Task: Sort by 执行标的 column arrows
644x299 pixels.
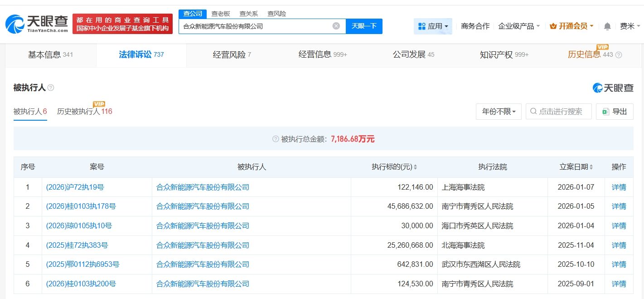Action: click(415, 167)
